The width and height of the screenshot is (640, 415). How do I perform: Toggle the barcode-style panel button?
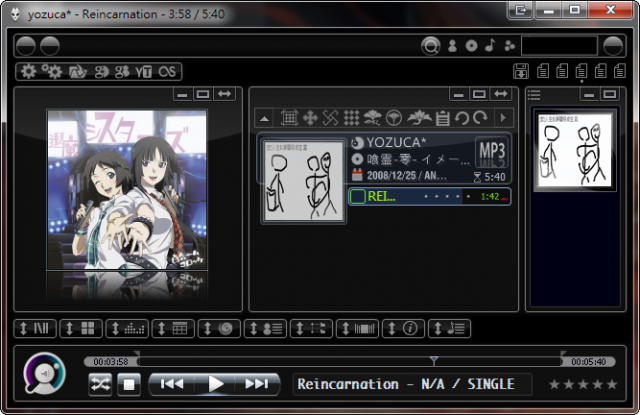[x=357, y=328]
